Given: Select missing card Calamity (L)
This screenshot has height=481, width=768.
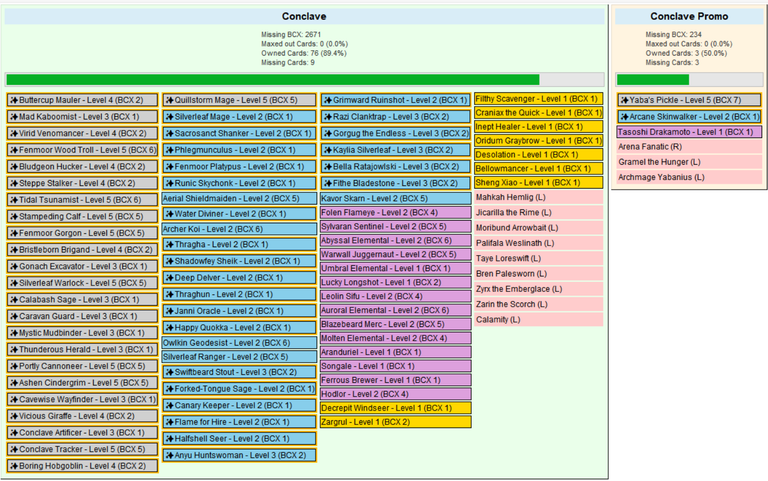Looking at the screenshot, I should pyautogui.click(x=538, y=320).
